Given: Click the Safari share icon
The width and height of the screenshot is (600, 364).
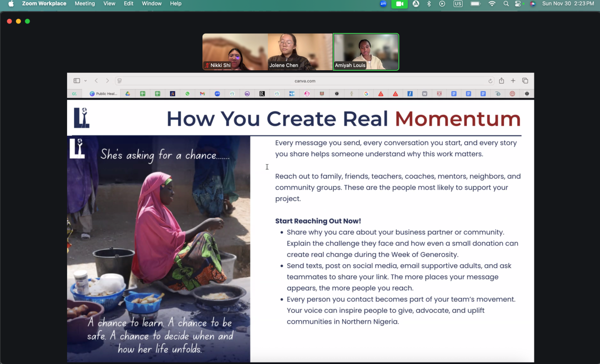Looking at the screenshot, I should (x=502, y=81).
